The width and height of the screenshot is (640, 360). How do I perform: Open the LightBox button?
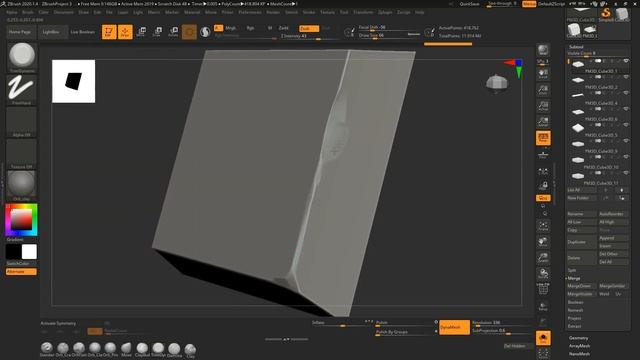(51, 32)
